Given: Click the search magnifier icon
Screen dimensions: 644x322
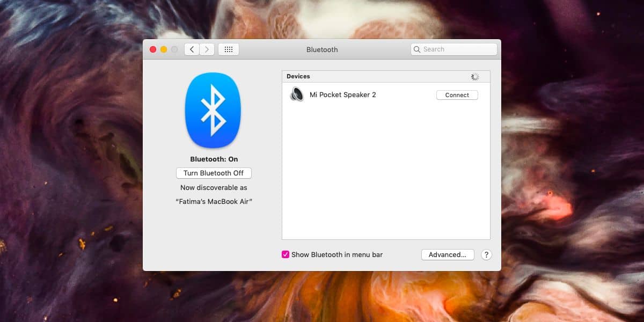Looking at the screenshot, I should 417,49.
